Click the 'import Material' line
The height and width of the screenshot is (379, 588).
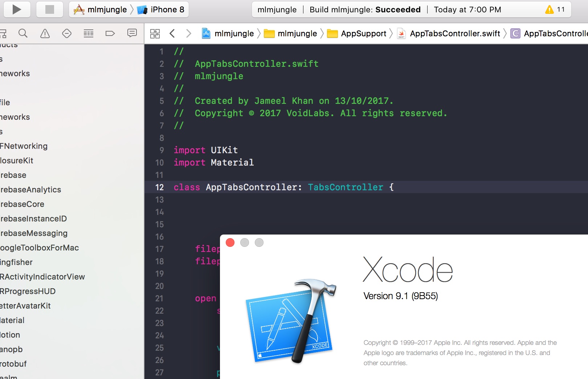point(214,163)
